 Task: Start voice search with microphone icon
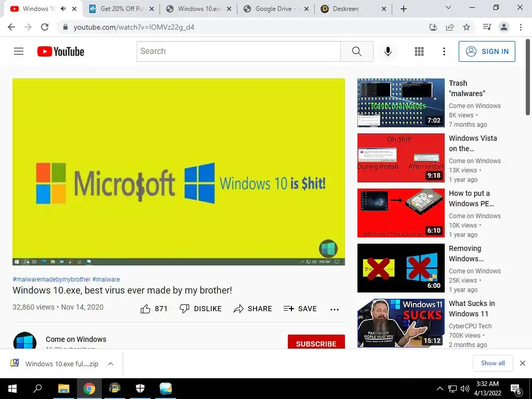388,51
